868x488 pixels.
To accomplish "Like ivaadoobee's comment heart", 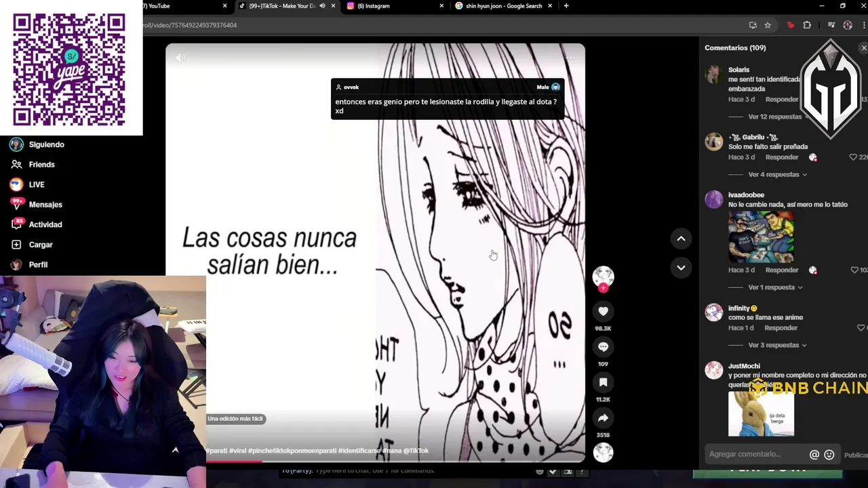I will click(854, 270).
